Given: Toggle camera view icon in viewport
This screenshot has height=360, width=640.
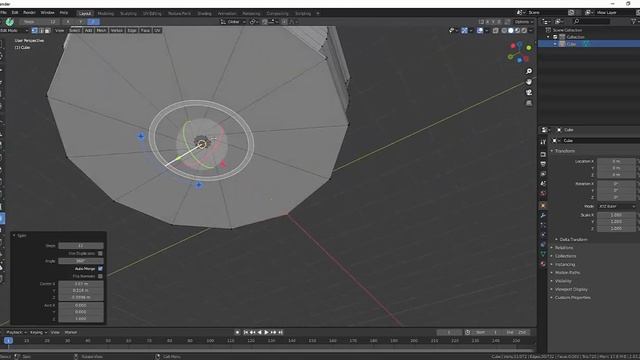Looking at the screenshot, I should click(x=529, y=93).
